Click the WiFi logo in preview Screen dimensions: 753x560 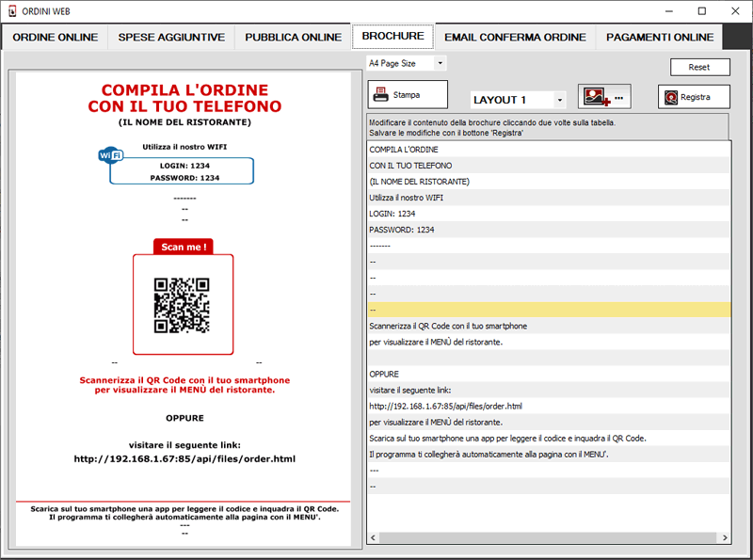point(110,155)
